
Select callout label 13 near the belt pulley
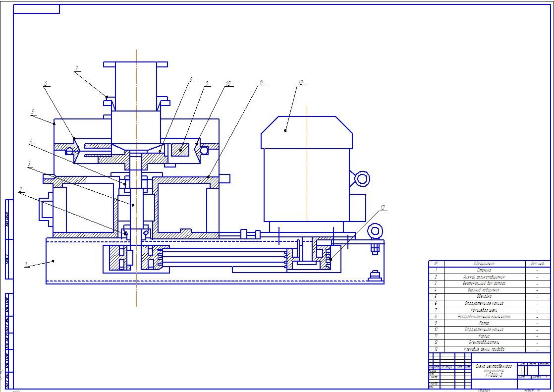tap(382, 207)
